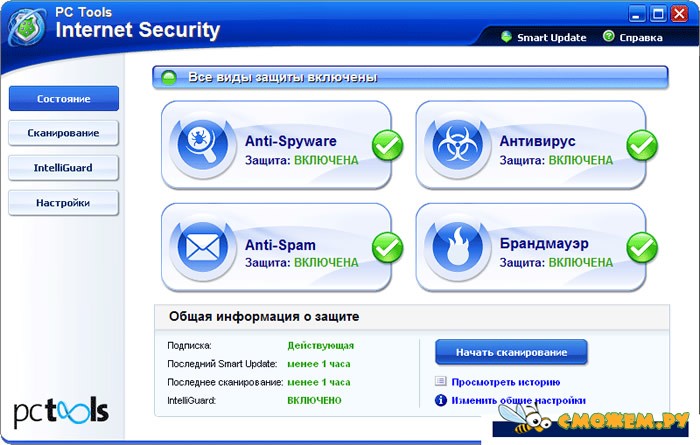Image resolution: width=700 pixels, height=445 pixels.
Task: Open the IntelliGuard section
Action: pyautogui.click(x=63, y=168)
